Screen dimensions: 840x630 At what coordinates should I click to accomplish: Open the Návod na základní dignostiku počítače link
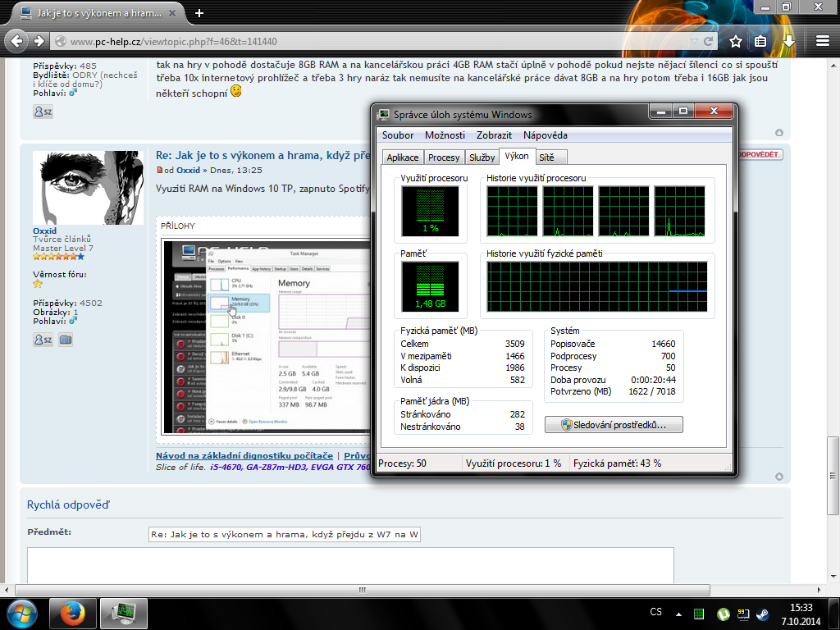click(244, 456)
